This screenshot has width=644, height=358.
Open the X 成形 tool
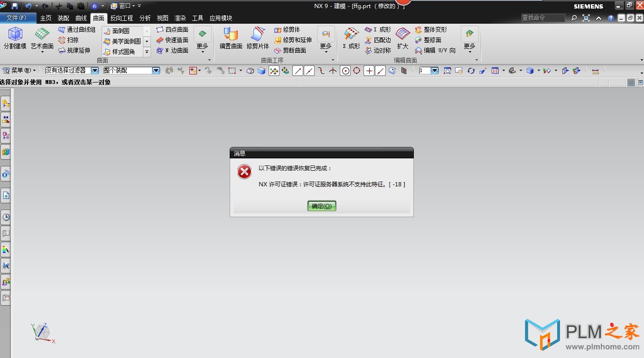pos(352,38)
